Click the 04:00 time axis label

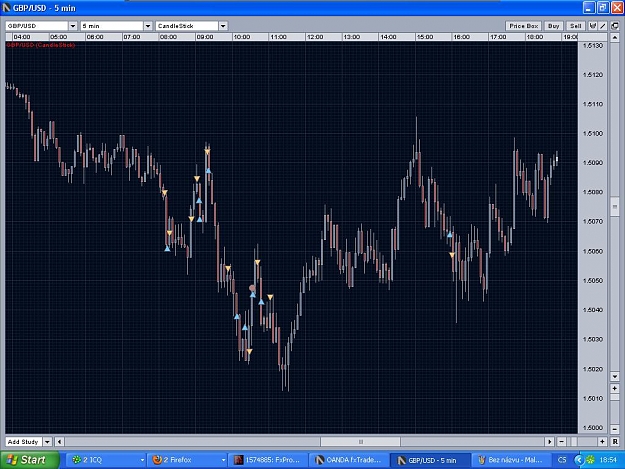point(22,37)
